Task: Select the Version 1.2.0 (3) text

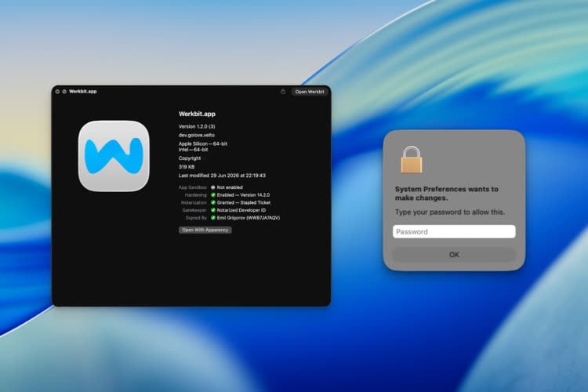Action: (197, 126)
